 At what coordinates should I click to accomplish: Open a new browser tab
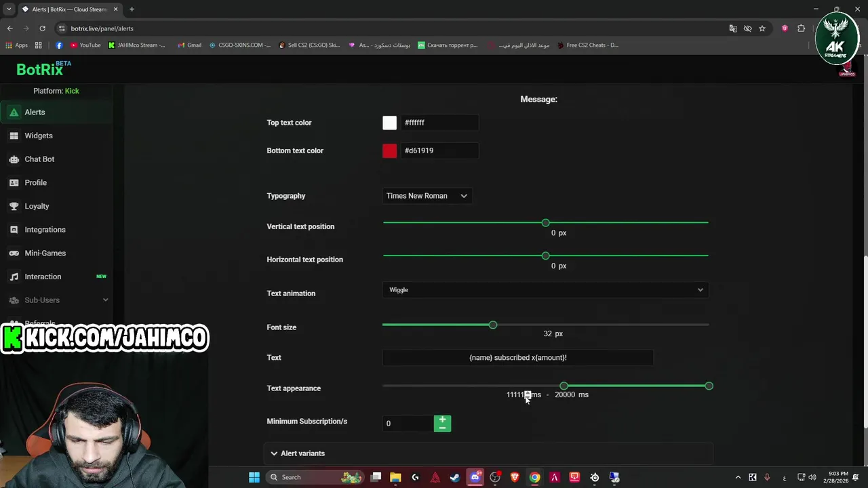[132, 9]
